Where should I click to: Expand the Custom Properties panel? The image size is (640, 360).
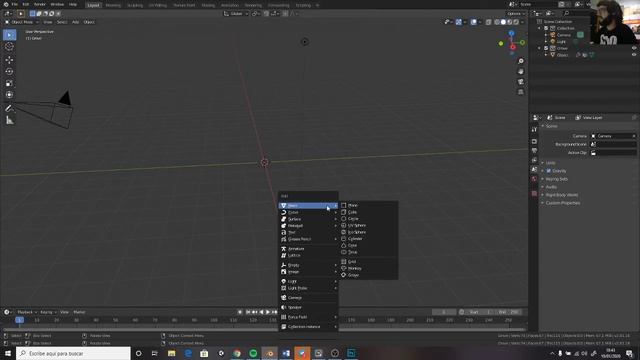(x=562, y=203)
